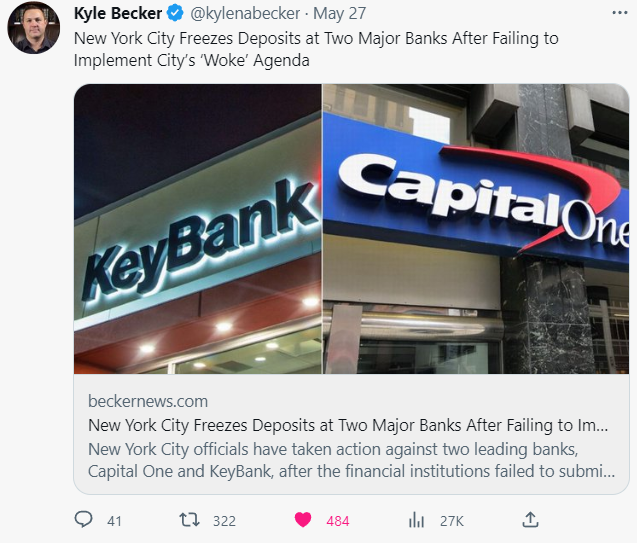Click the 322 retweets count
Viewport: 637px width, 543px height.
coord(224,521)
